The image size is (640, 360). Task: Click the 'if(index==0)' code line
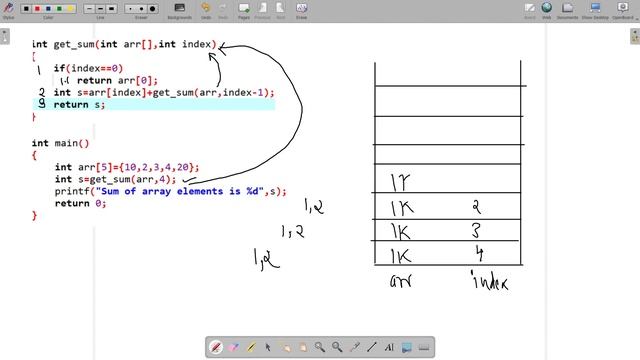tap(88, 68)
